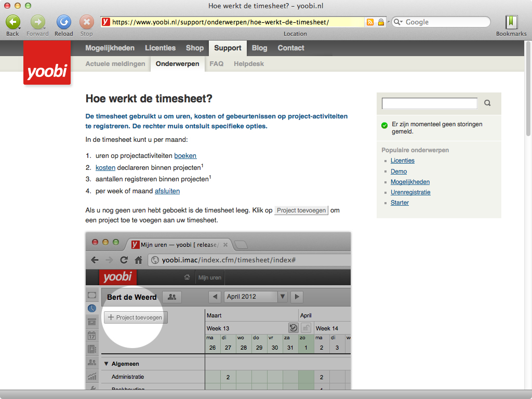532x399 pixels.
Task: Follow the 'boeken' link in the list
Action: (185, 156)
